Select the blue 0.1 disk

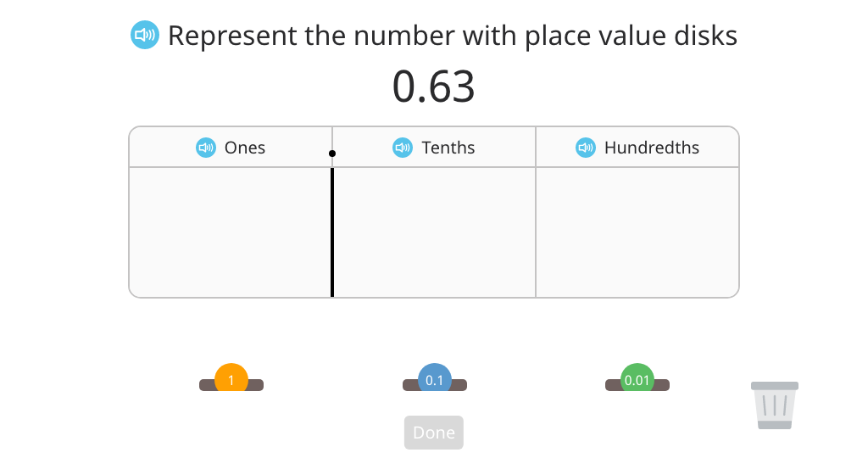click(x=435, y=378)
